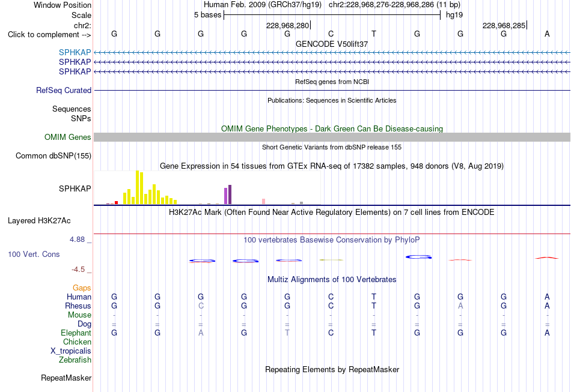Click the '5 bases' scale label
571x392 pixels.
tap(207, 15)
